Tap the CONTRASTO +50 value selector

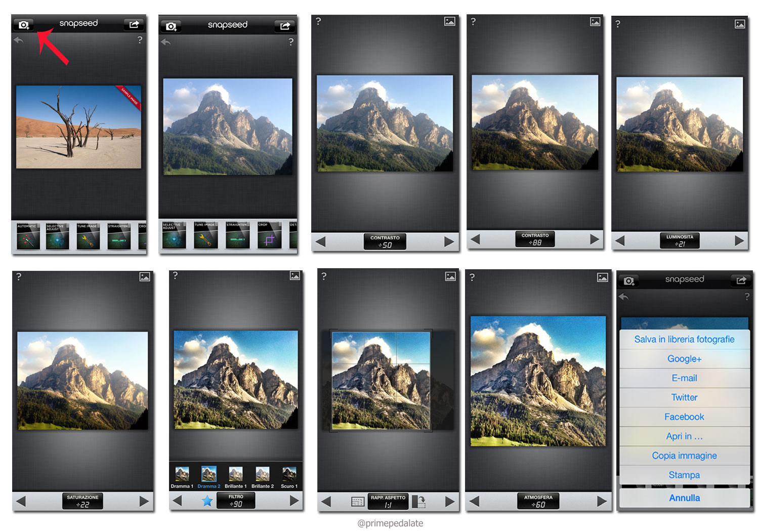385,240
